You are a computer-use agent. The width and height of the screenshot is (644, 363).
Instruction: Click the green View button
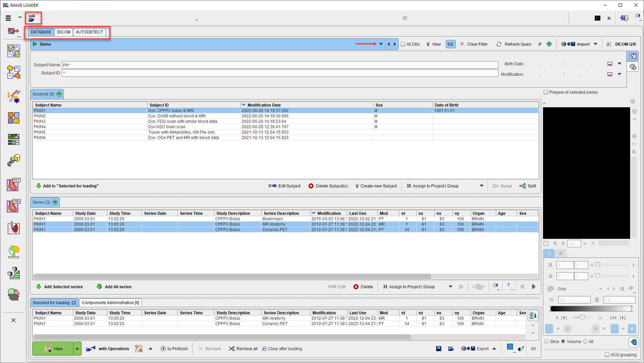(x=53, y=349)
